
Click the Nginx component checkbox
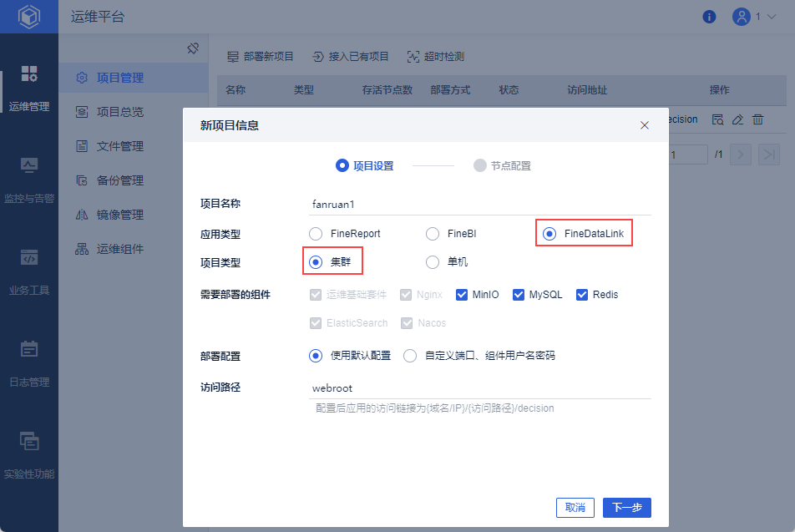[406, 295]
